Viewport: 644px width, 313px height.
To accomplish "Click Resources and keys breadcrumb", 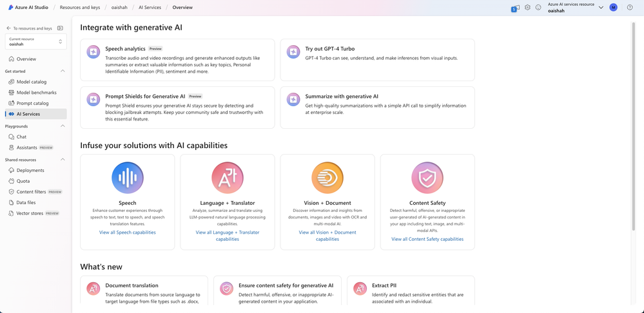I will tap(79, 7).
